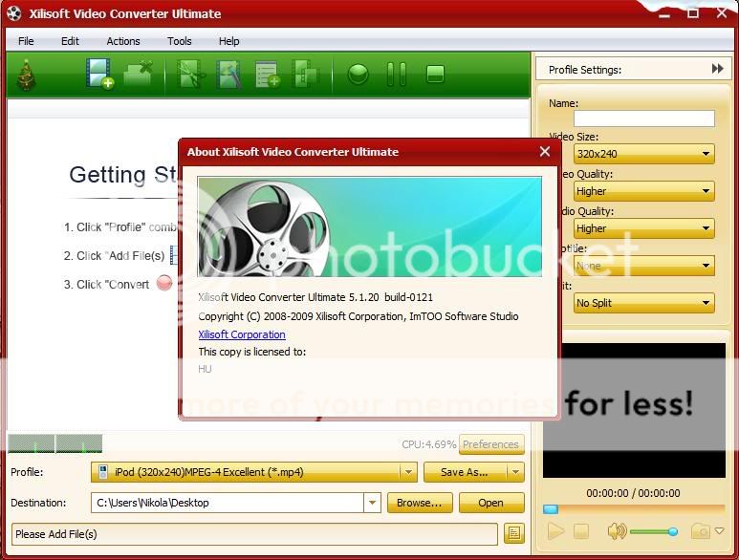Click the Add Profile toolbar icon
Viewport: 739px width, 560px height.
(267, 75)
